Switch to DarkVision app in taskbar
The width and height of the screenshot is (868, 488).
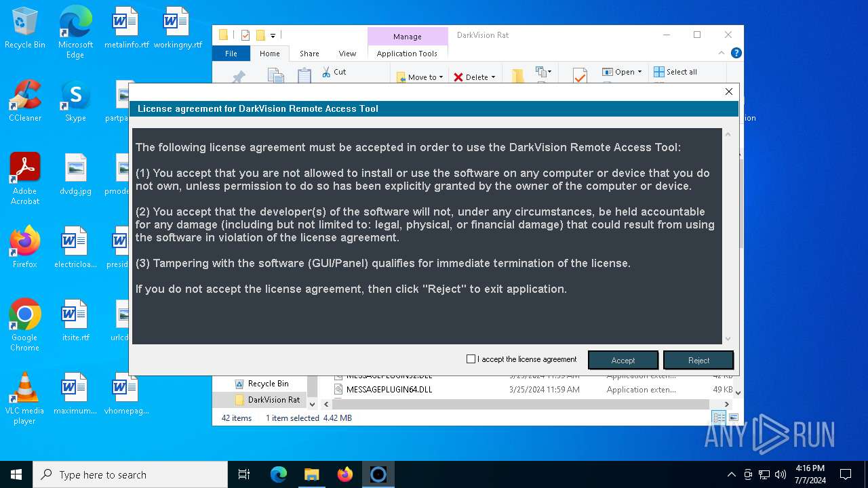[378, 474]
